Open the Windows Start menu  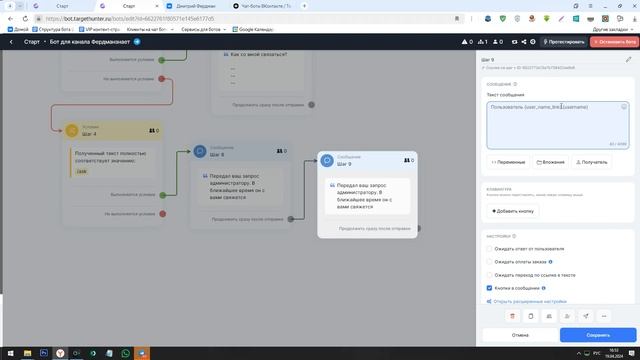[x=11, y=353]
